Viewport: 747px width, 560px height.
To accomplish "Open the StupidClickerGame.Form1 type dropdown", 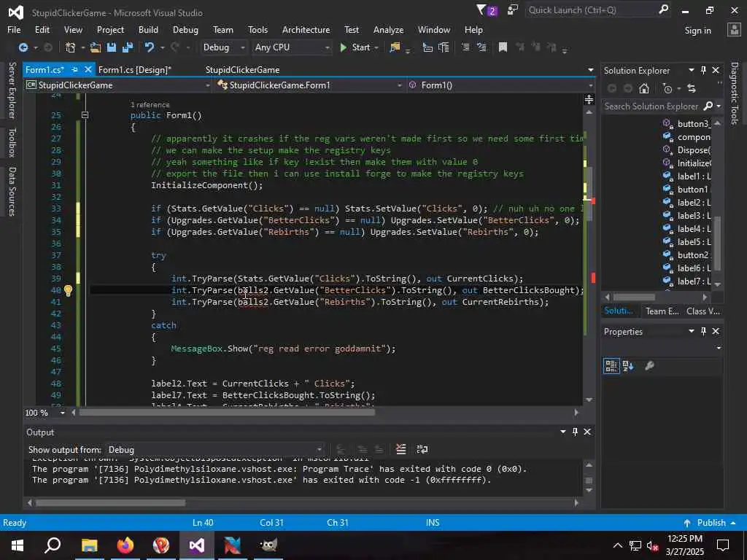I will 310,85.
